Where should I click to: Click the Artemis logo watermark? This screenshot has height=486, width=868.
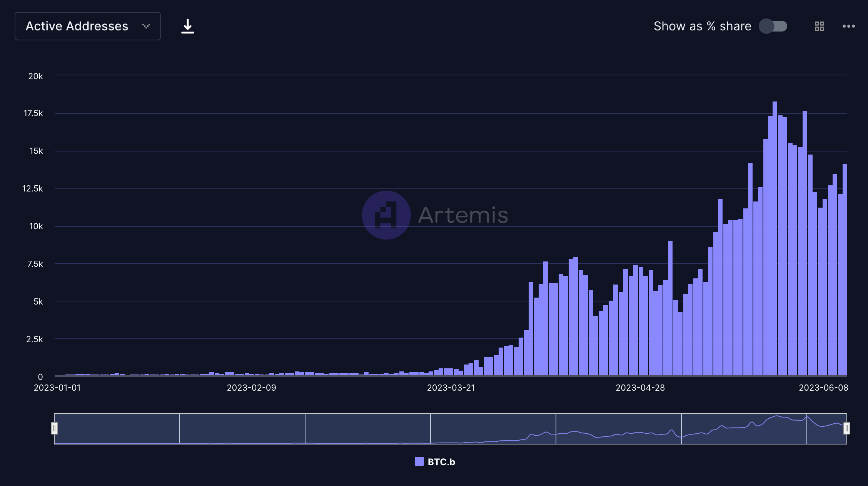(x=386, y=215)
